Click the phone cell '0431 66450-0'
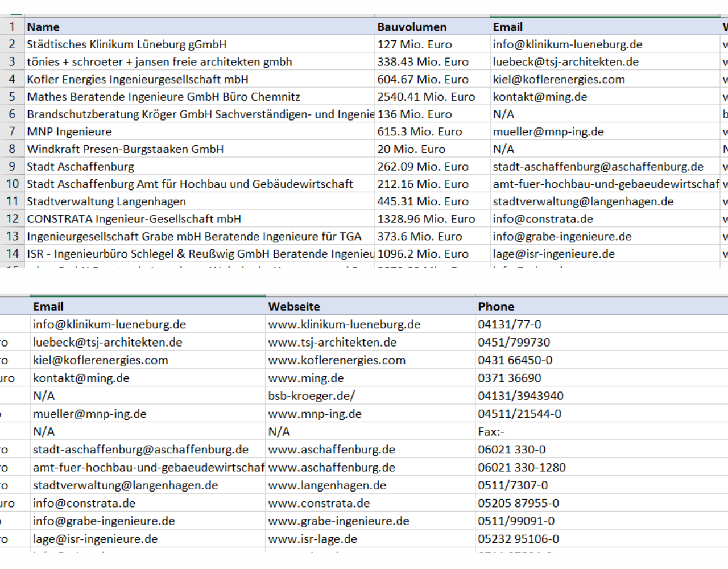This screenshot has width=728, height=569. click(602, 360)
